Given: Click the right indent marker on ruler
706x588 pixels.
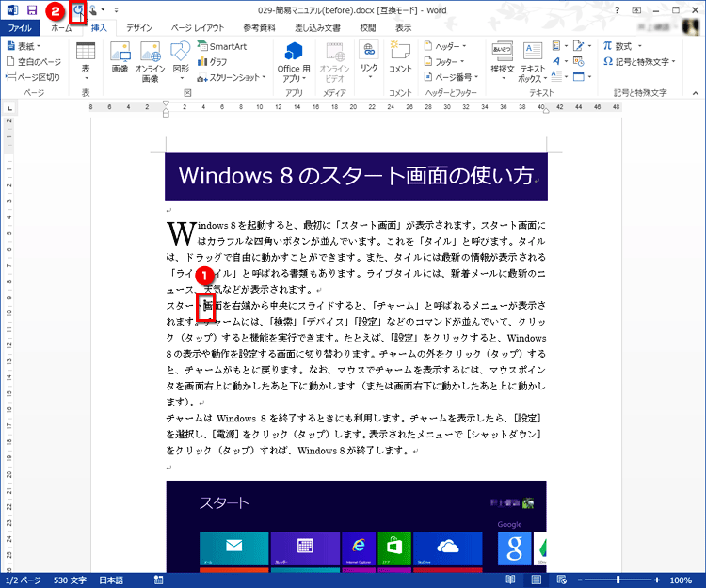Looking at the screenshot, I should [546, 111].
